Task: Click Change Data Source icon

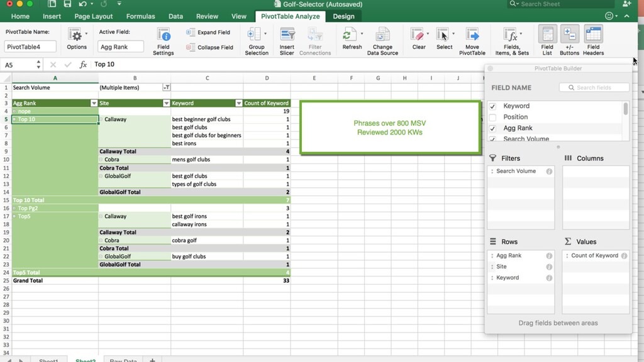Action: tap(382, 35)
